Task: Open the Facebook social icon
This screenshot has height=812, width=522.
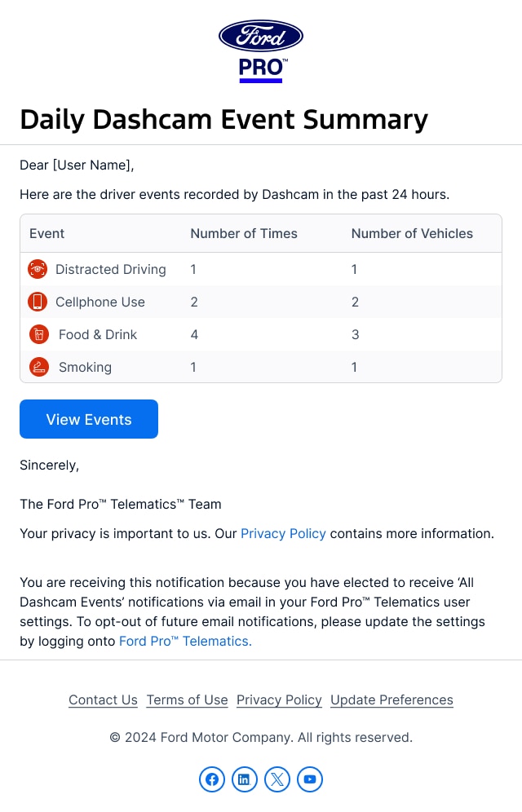Action: click(x=212, y=779)
